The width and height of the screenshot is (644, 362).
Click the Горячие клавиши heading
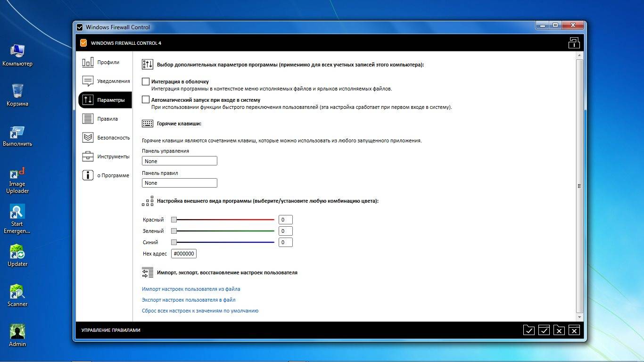[179, 123]
